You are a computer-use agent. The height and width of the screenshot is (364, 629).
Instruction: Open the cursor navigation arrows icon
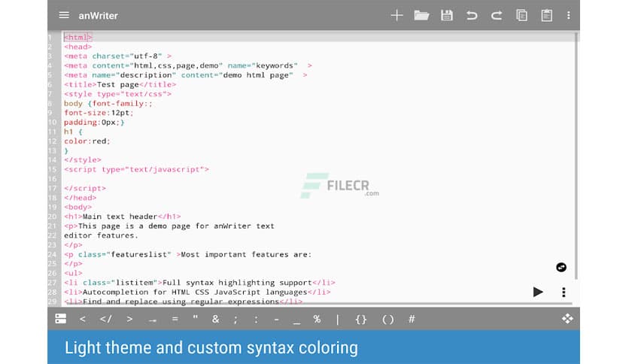tap(567, 319)
